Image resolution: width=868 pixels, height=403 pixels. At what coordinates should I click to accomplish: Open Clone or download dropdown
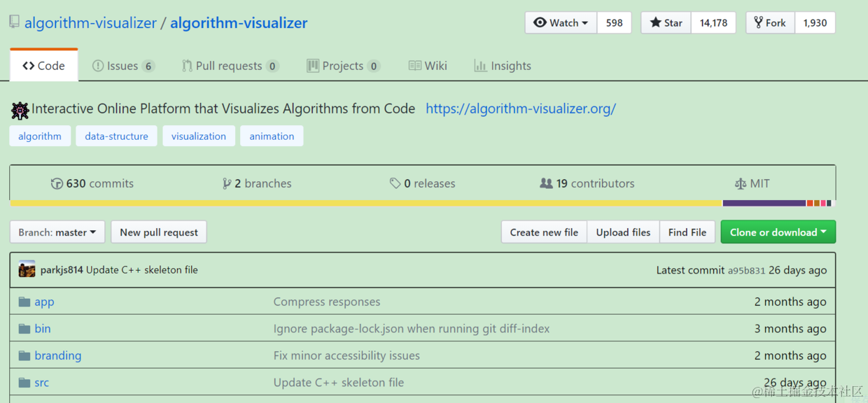(x=778, y=232)
